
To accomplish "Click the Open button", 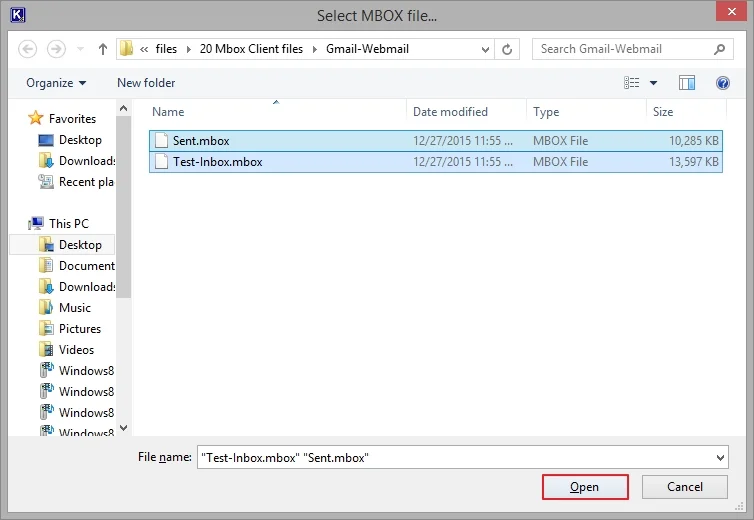I will 585,487.
